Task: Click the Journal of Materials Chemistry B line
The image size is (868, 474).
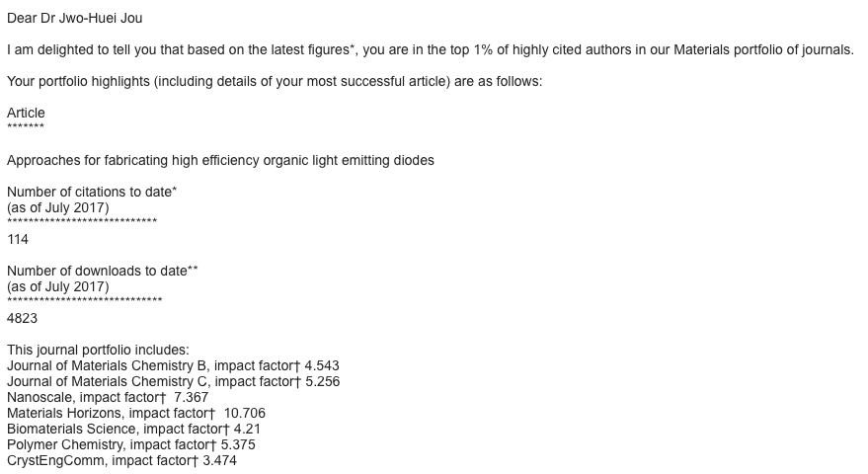Action: 173,366
